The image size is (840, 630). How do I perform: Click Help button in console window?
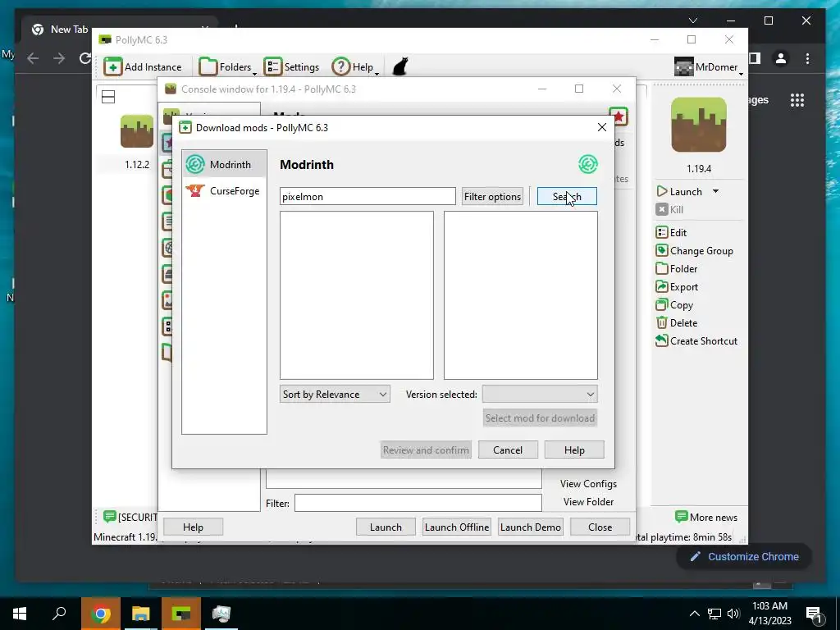(x=193, y=527)
